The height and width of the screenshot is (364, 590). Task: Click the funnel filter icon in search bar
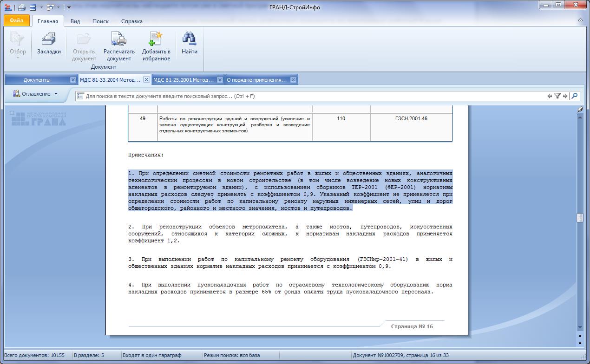point(557,96)
